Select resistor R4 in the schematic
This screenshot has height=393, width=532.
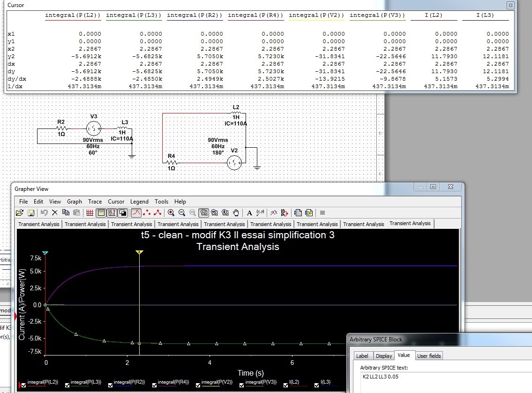(x=172, y=162)
